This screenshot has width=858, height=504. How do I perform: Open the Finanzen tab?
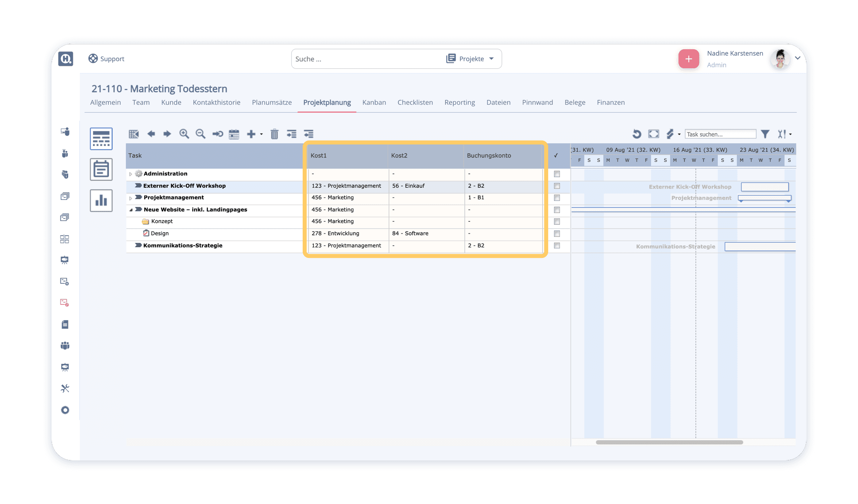click(611, 102)
